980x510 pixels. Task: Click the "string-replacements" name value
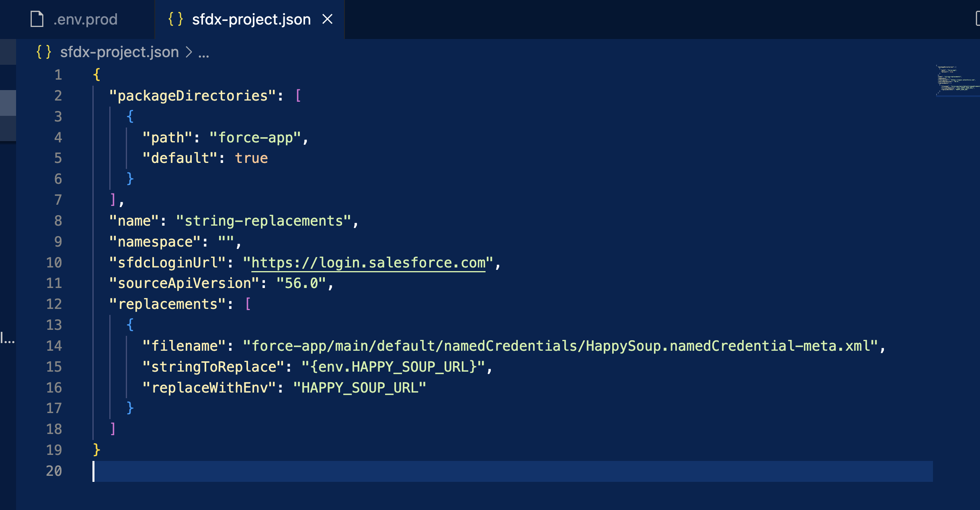pyautogui.click(x=264, y=221)
